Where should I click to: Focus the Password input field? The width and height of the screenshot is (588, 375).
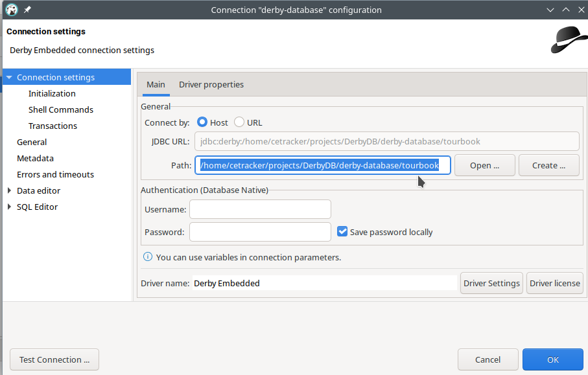[260, 232]
